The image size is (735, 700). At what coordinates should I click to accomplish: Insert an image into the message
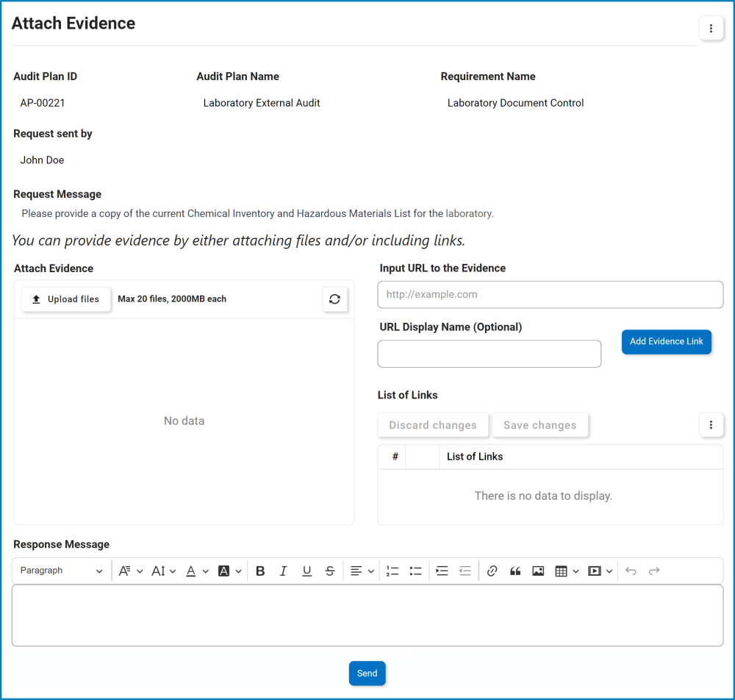tap(538, 571)
